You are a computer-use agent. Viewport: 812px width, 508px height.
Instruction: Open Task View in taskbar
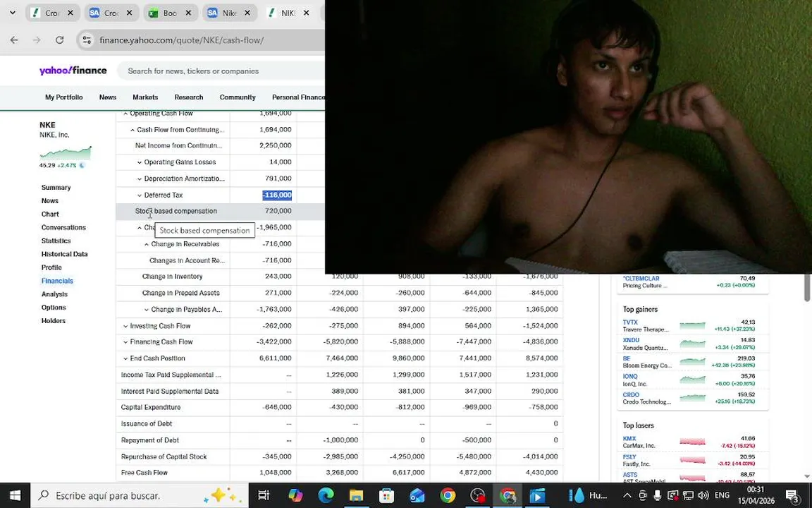tap(264, 495)
